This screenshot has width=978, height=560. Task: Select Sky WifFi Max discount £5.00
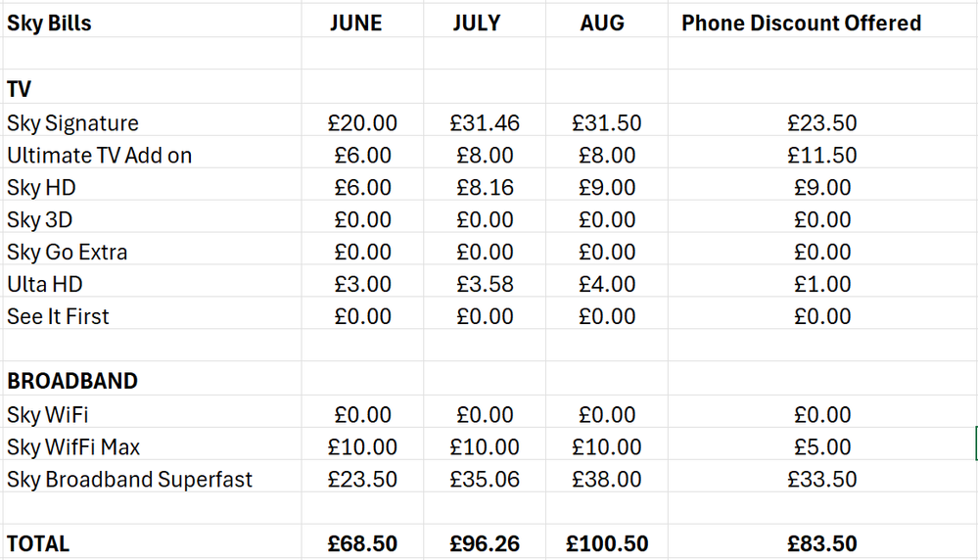(822, 447)
